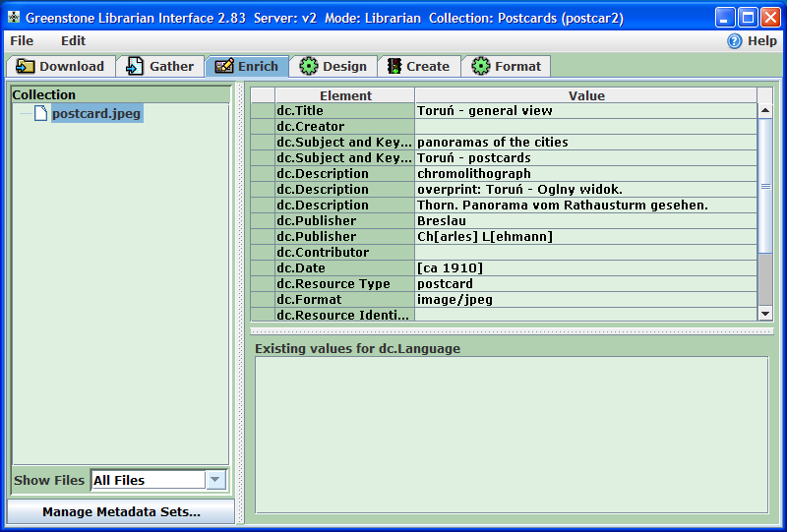Click the dc.Creator value cell
The height and width of the screenshot is (532, 787).
(x=585, y=127)
